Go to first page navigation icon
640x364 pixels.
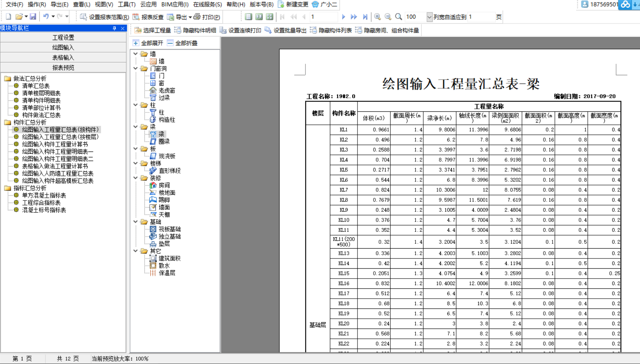point(282,17)
